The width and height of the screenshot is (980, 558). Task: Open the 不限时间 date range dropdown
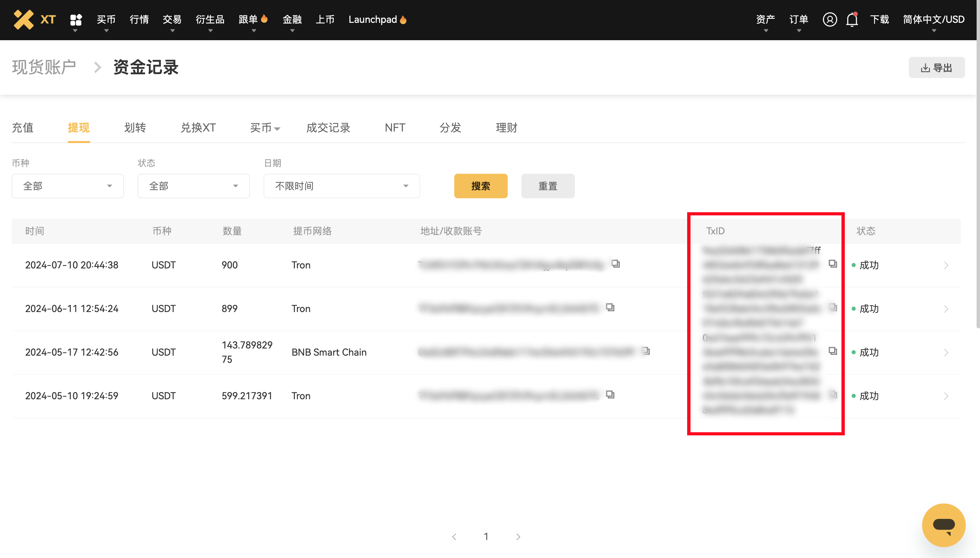[341, 186]
